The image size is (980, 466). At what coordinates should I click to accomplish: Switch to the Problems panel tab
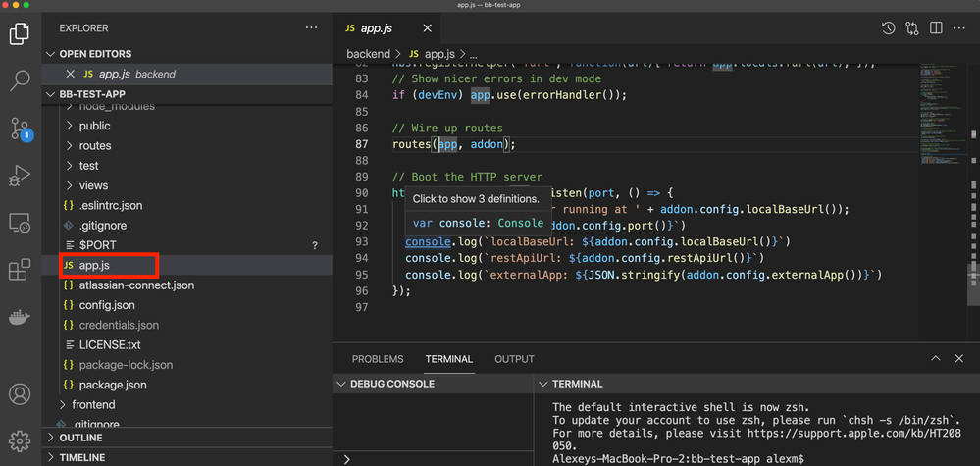[378, 359]
